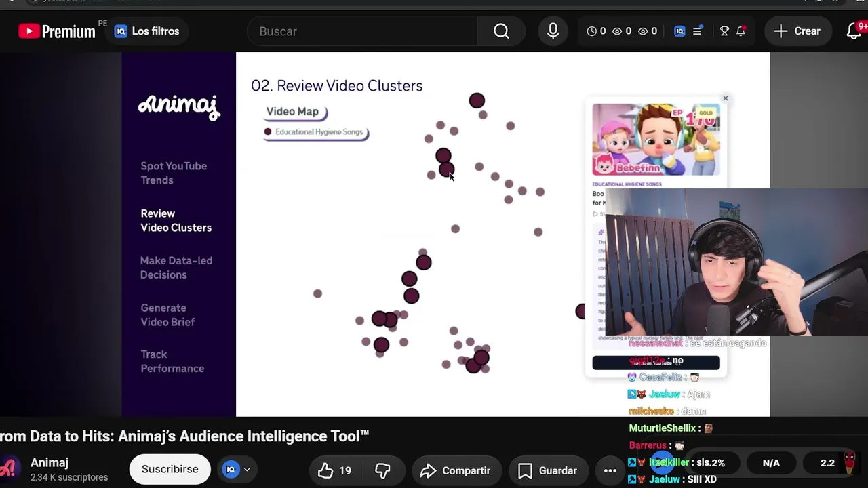Save the video with Guardar
Screen dimensions: 868x488
(548, 470)
